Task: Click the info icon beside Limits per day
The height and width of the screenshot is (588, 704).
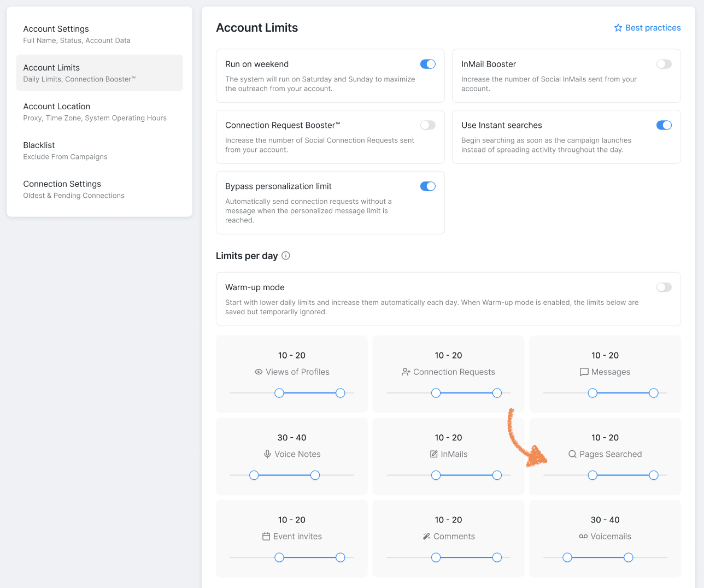Action: [286, 256]
